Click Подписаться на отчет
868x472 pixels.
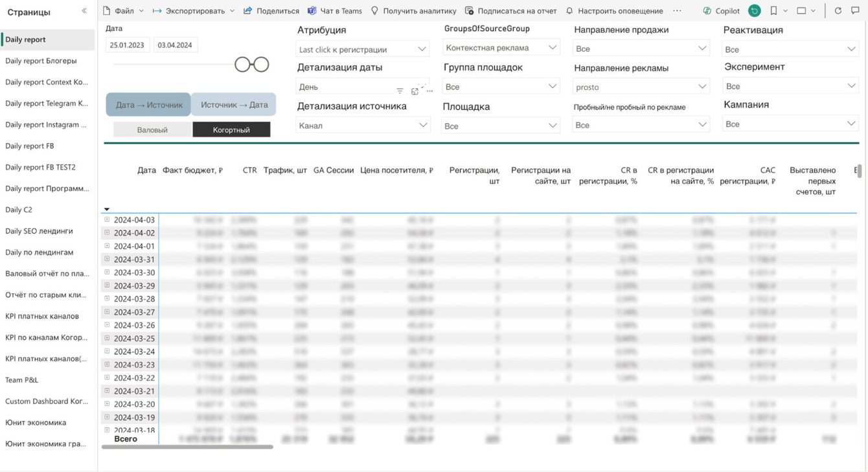[x=510, y=11]
